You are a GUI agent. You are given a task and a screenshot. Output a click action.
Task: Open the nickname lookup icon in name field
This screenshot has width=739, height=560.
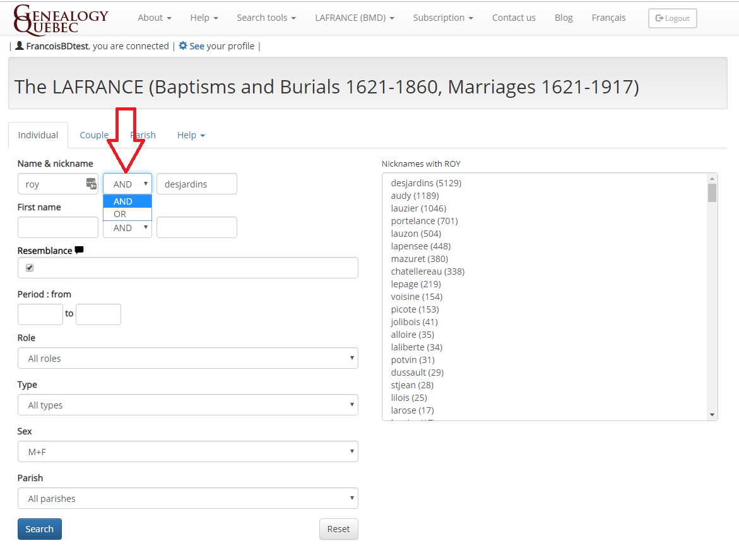pyautogui.click(x=92, y=183)
